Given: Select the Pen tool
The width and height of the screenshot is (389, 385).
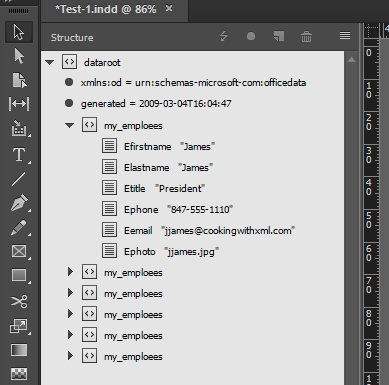Looking at the screenshot, I should [19, 203].
